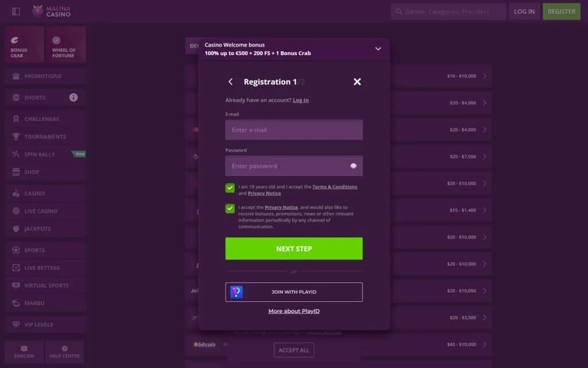The width and height of the screenshot is (588, 368).
Task: Click the Shorts info icon
Action: coord(73,98)
